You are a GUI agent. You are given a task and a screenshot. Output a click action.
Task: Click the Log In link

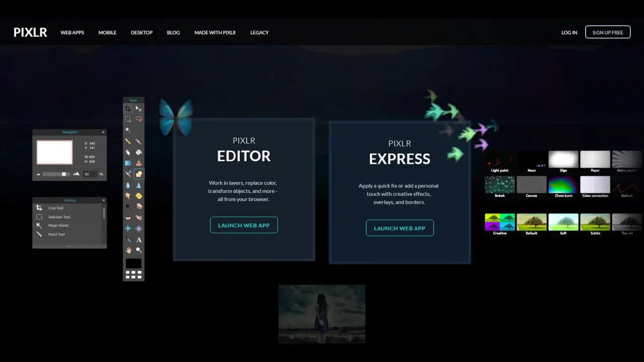coord(570,33)
